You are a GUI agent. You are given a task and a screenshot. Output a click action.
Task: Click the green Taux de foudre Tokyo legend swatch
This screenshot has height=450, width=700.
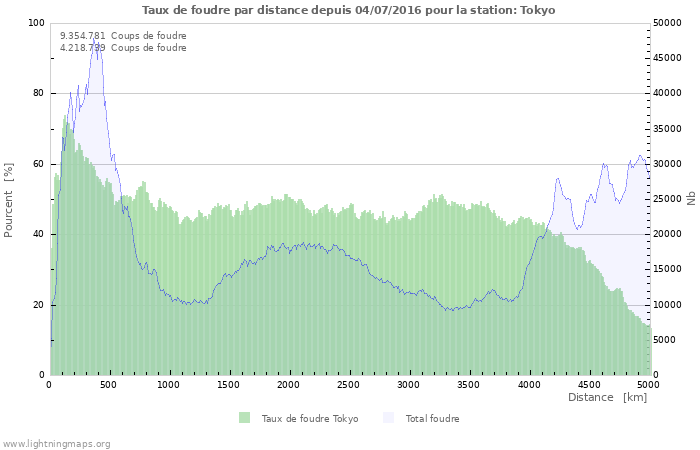[244, 418]
